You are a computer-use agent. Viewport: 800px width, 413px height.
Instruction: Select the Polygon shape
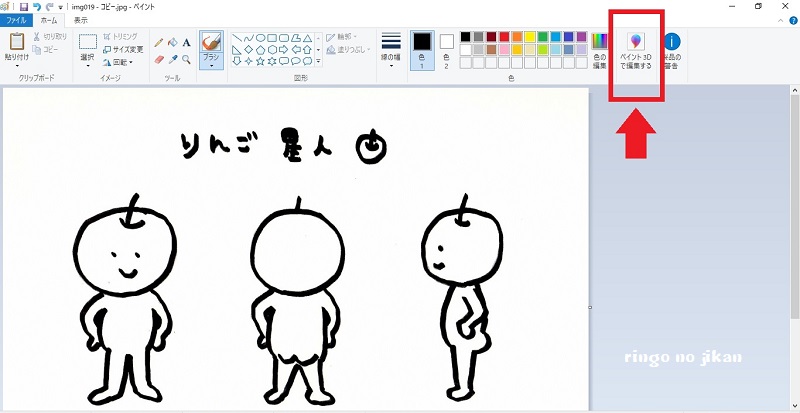pyautogui.click(x=295, y=38)
